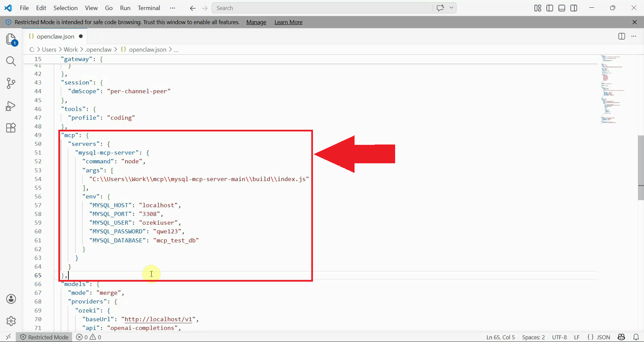The height and width of the screenshot is (342, 644).
Task: Select the openclaw.json editor tab
Action: coord(55,36)
